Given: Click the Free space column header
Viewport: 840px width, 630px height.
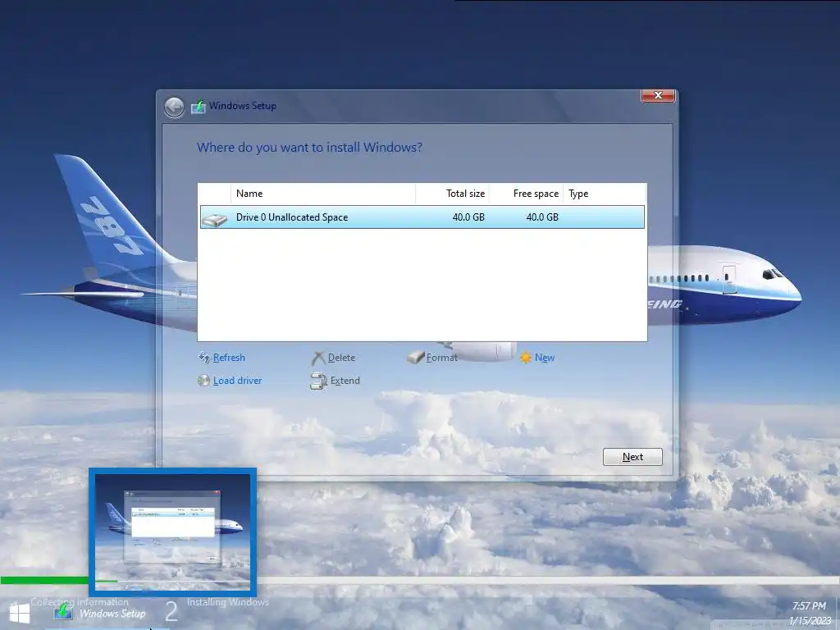Looking at the screenshot, I should point(526,194).
